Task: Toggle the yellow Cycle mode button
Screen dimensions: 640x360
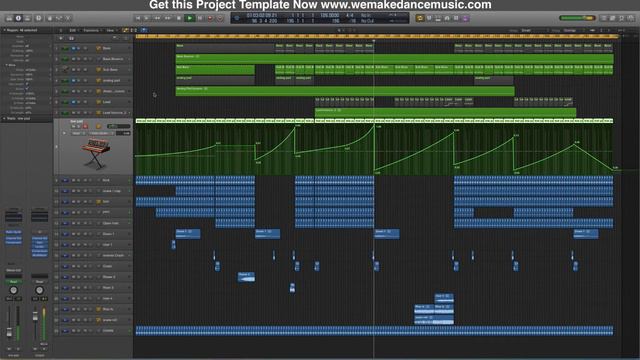Action: coord(420,18)
